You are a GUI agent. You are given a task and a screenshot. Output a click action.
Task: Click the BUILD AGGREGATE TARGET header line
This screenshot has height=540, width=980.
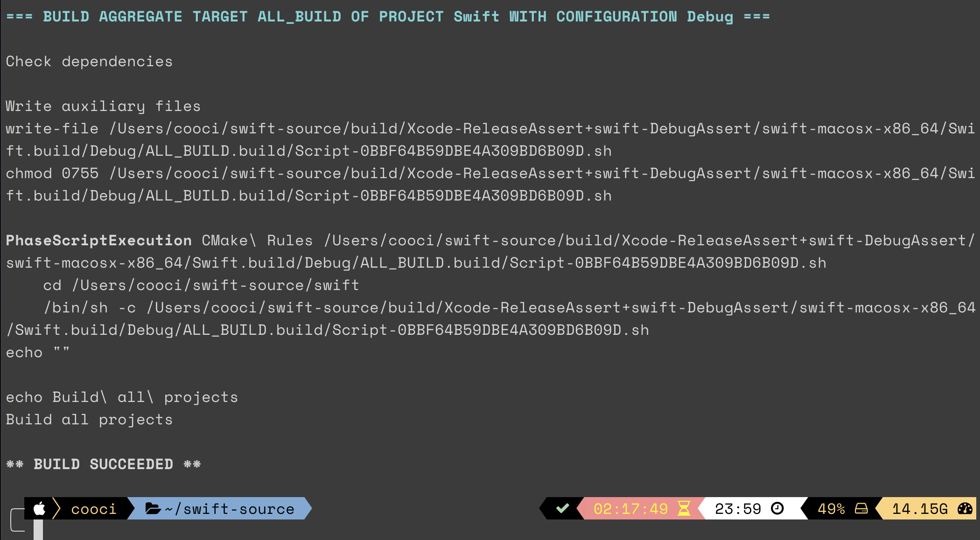388,17
